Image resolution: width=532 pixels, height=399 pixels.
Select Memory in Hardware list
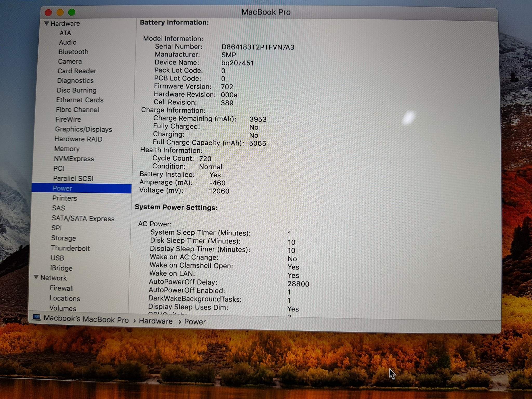(x=67, y=149)
